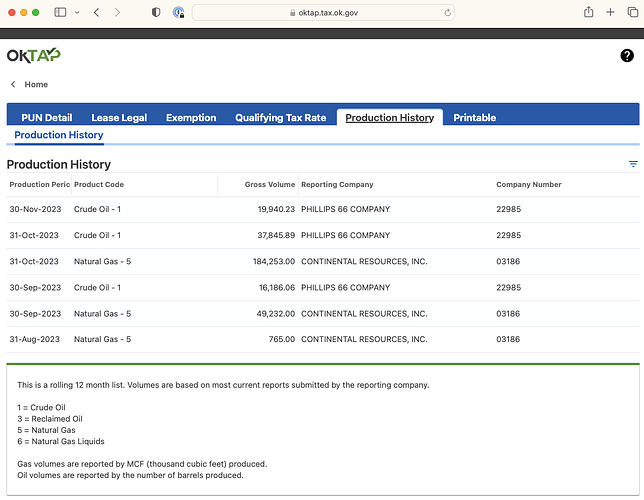Select gross volume 19,940.23
This screenshot has width=644, height=500.
[276, 209]
